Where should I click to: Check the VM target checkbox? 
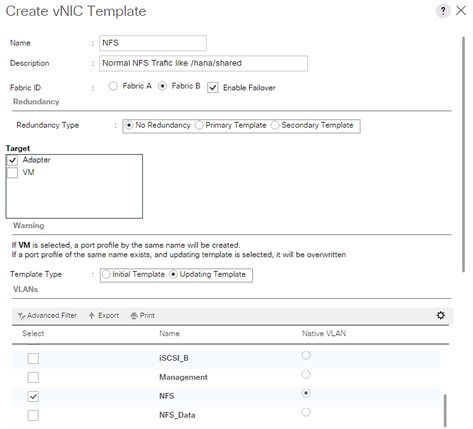(x=13, y=173)
